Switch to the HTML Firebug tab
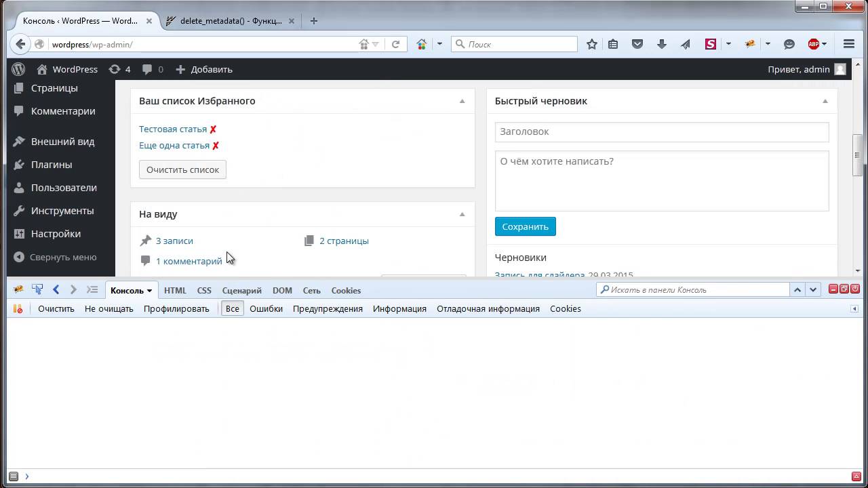 pyautogui.click(x=175, y=290)
